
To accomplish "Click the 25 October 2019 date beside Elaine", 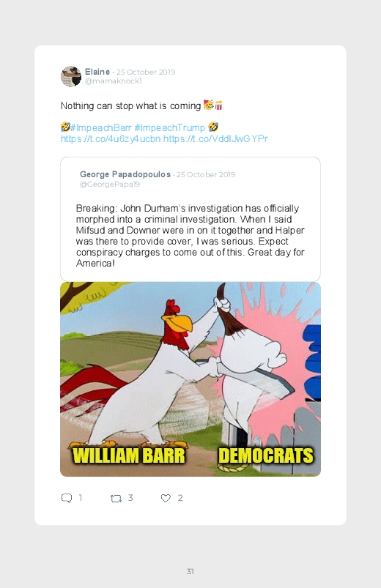I will coord(146,72).
